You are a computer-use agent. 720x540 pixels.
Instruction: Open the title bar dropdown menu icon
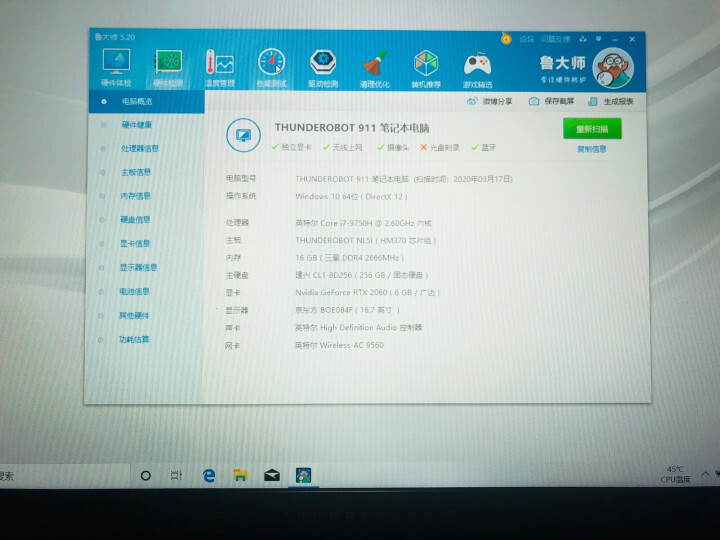(598, 39)
